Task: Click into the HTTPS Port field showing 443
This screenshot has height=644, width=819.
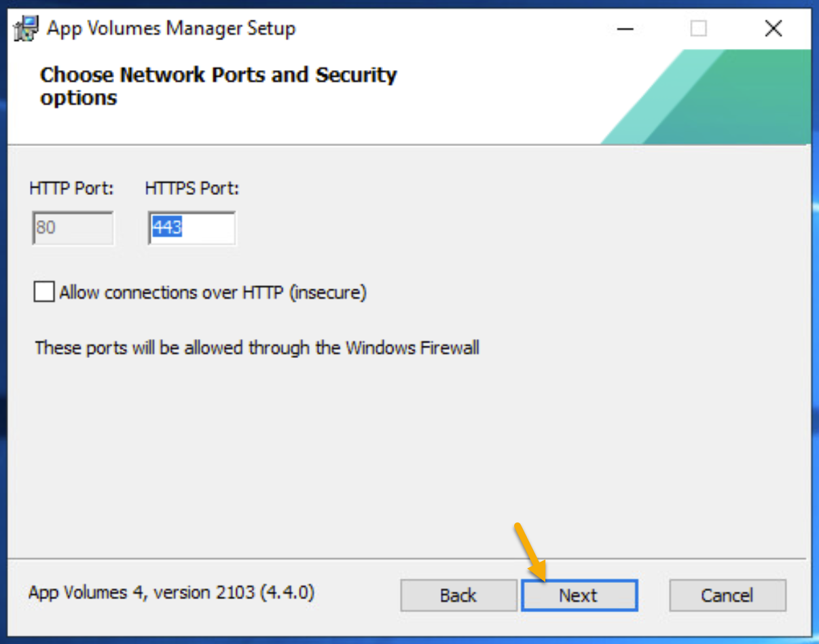Action: [x=192, y=228]
